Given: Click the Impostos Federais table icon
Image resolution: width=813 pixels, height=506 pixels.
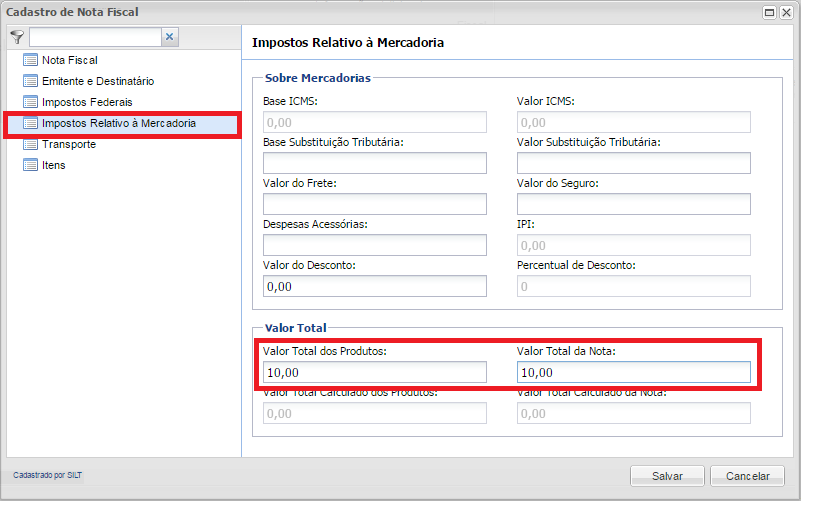Looking at the screenshot, I should pyautogui.click(x=30, y=102).
